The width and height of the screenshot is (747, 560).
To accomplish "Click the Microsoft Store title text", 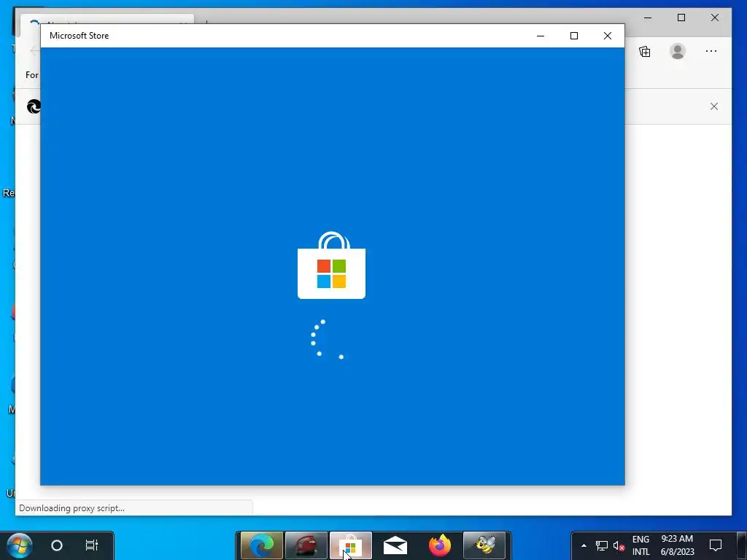I will tap(79, 36).
